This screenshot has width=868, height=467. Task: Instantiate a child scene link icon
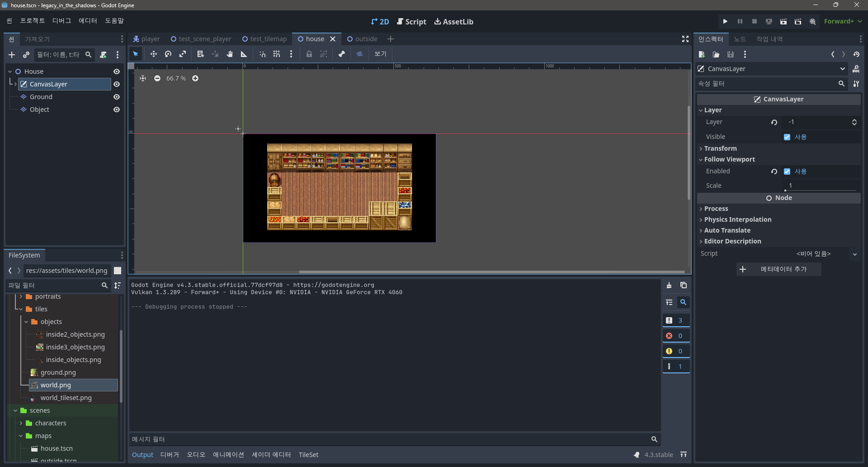[26, 55]
